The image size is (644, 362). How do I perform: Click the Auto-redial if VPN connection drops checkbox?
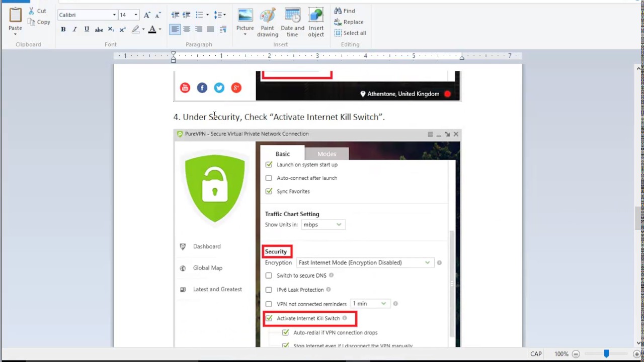(285, 332)
